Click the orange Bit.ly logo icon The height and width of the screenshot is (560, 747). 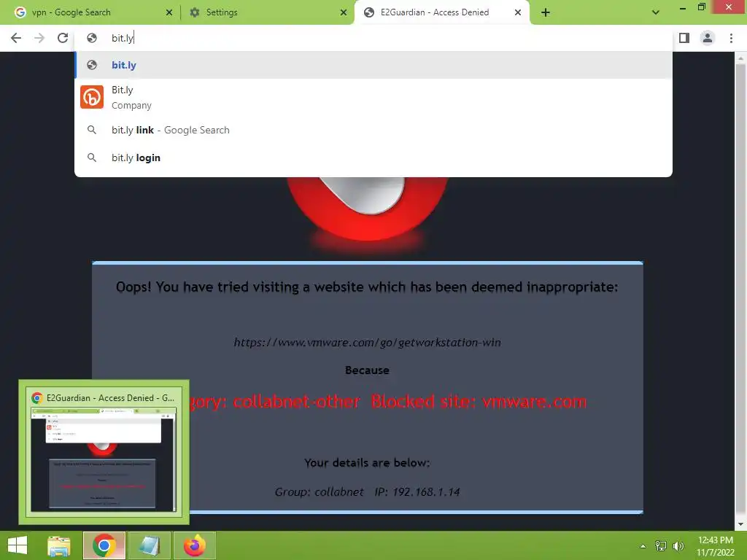[x=91, y=97]
